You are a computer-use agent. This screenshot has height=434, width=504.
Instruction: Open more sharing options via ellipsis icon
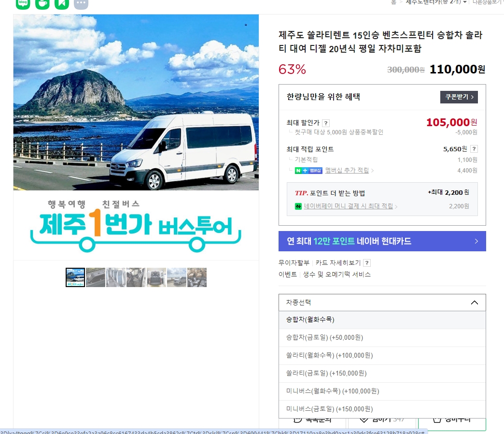pos(81,4)
